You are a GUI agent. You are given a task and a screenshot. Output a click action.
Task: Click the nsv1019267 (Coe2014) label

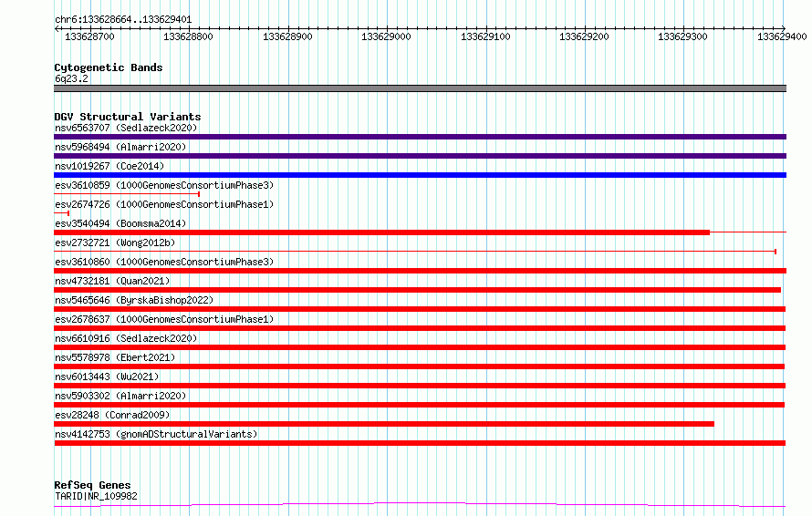(x=109, y=166)
